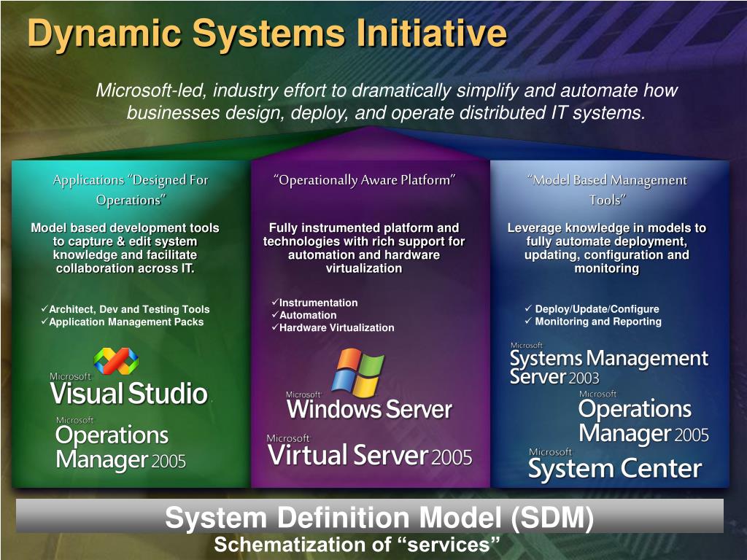Click the "Virtual Server 2005" wordmark

click(370, 451)
